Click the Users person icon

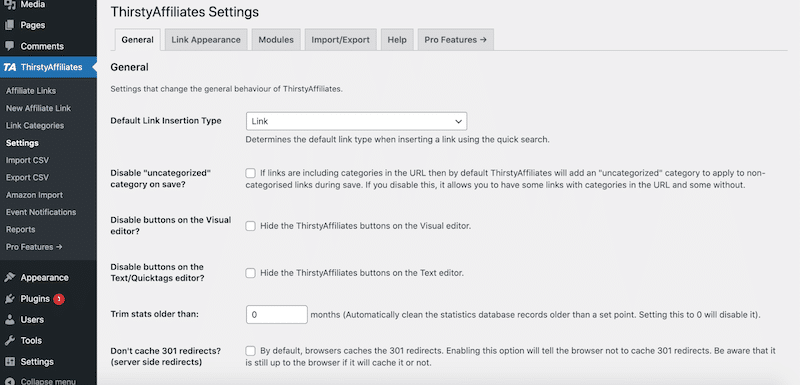[x=9, y=320]
